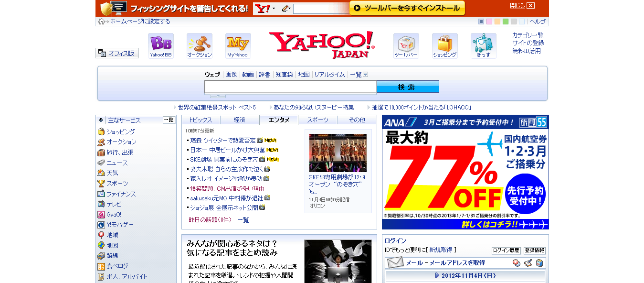The height and width of the screenshot is (283, 644).
Task: Click the テレビ TV icon in sidebar
Action: tap(101, 204)
